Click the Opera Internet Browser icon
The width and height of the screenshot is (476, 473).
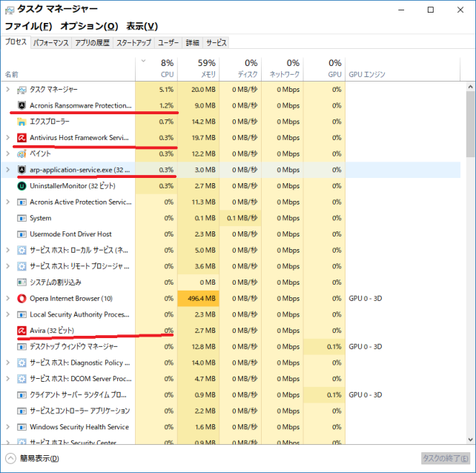pos(22,299)
